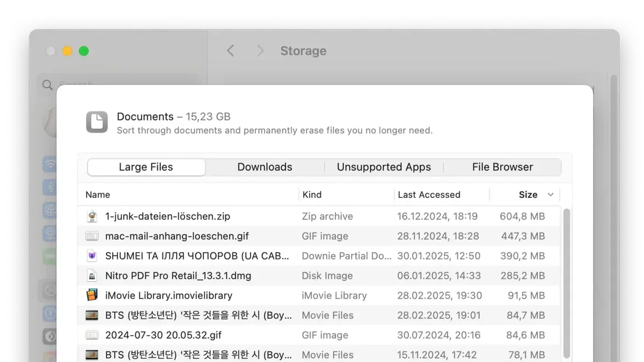Click the 447,3 MB size value
This screenshot has height=362, width=644.
coord(523,237)
